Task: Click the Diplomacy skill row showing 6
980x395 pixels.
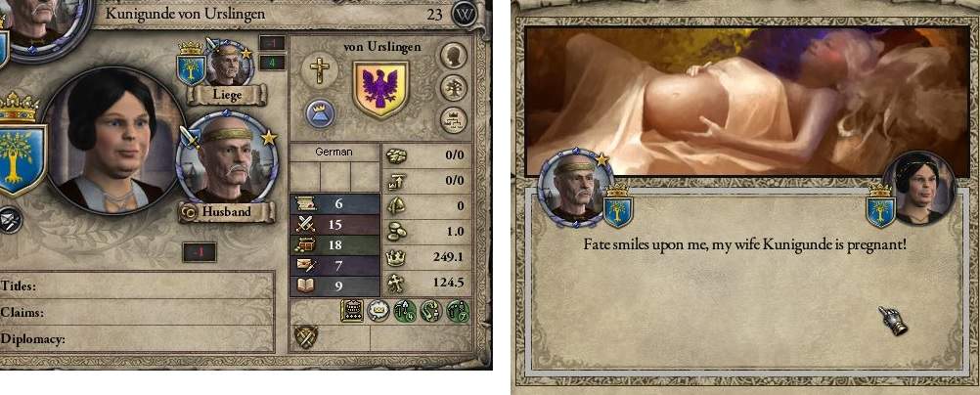Action: [x=335, y=203]
